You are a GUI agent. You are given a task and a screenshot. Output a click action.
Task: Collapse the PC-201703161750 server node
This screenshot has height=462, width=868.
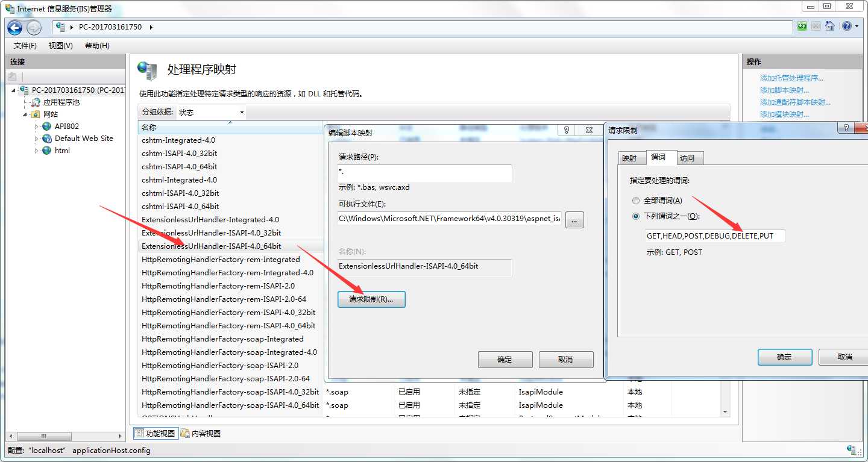14,90
